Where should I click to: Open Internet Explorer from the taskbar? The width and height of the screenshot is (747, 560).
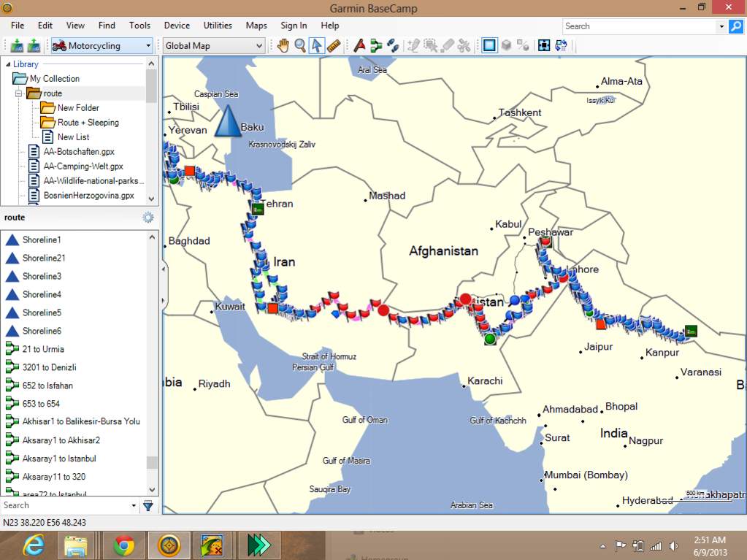[x=32, y=545]
